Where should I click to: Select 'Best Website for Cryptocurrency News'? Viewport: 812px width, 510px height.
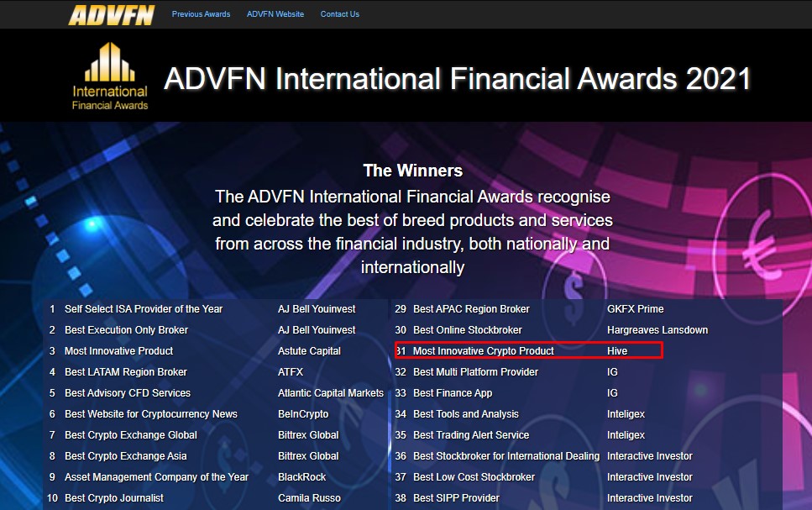[150, 414]
